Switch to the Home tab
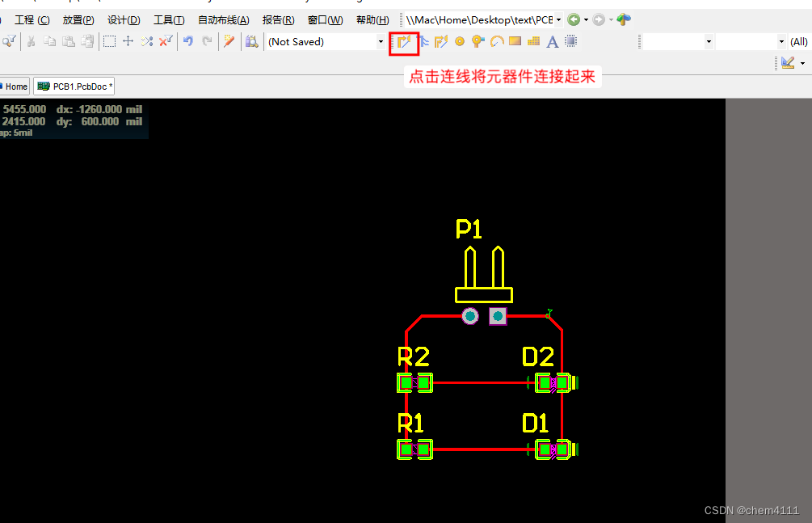 pyautogui.click(x=15, y=86)
